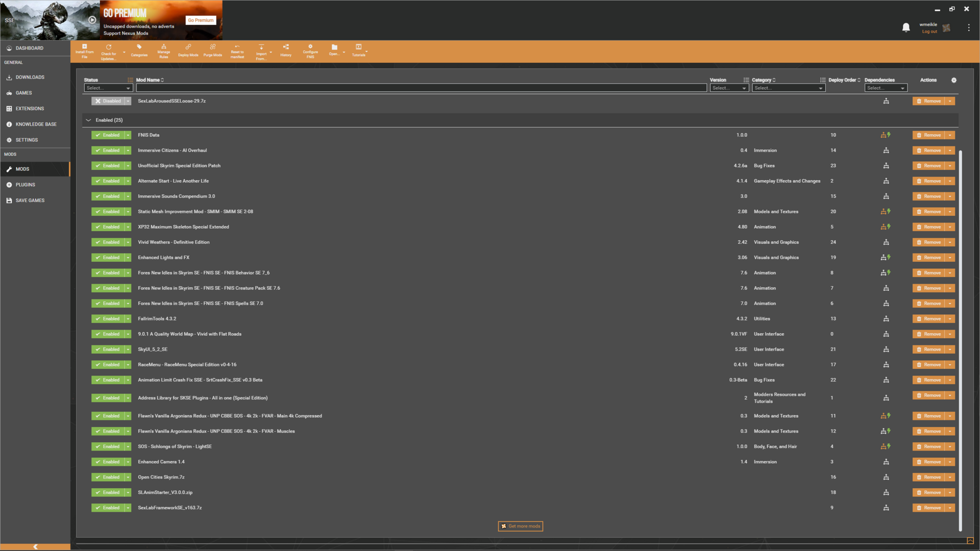This screenshot has height=551, width=980.
Task: Check for mod updates
Action: click(x=108, y=52)
